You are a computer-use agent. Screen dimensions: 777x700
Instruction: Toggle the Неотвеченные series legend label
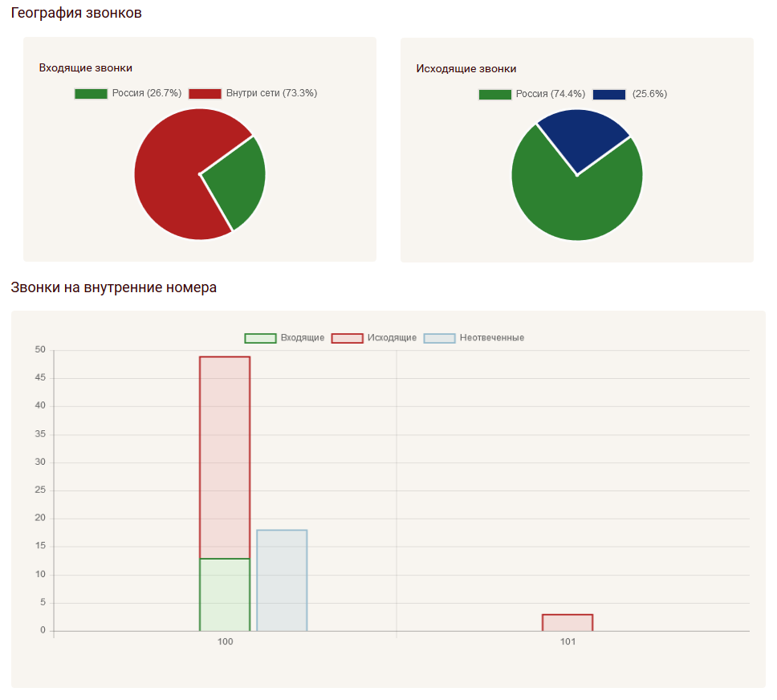pyautogui.click(x=491, y=338)
